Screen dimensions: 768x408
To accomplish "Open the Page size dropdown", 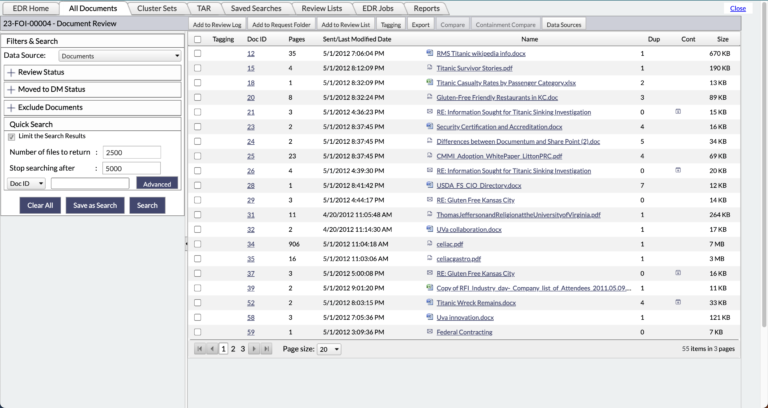I will tap(328, 349).
